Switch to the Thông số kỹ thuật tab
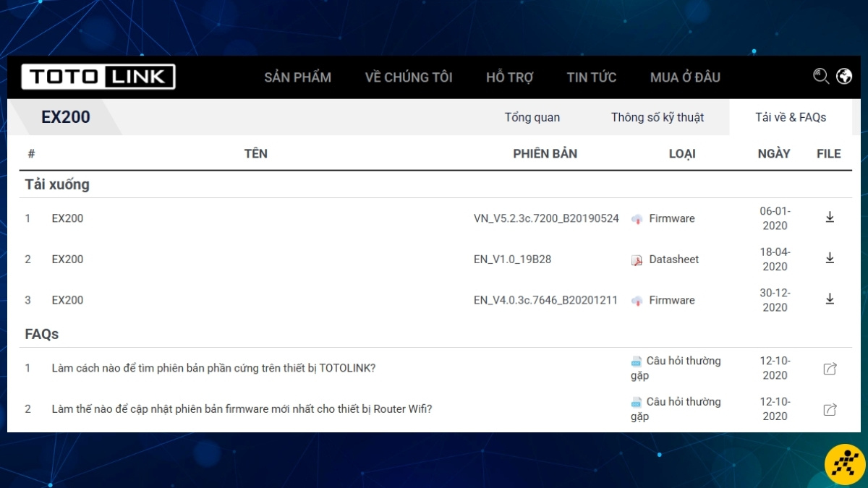Viewport: 868px width, 488px height. 658,117
